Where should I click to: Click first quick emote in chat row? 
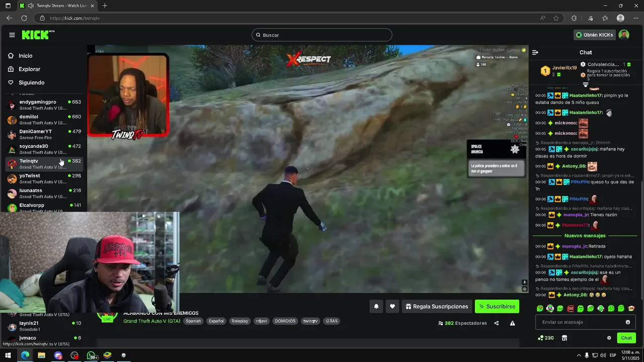click(x=540, y=308)
